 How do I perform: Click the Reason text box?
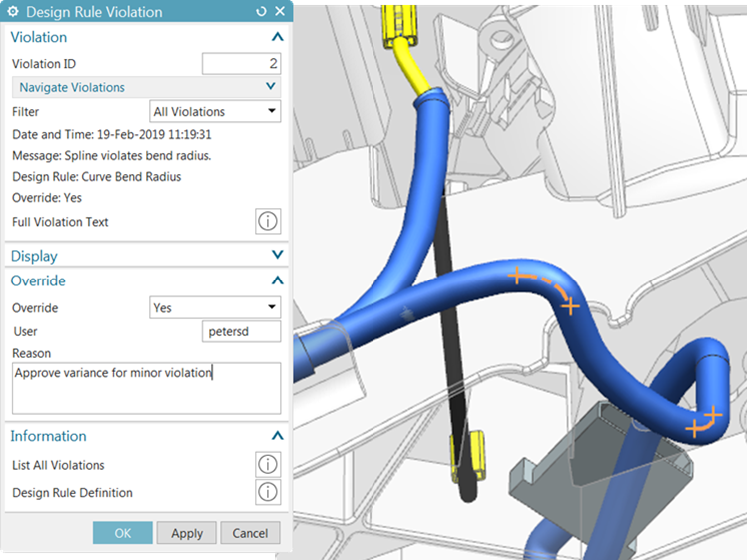(146, 388)
